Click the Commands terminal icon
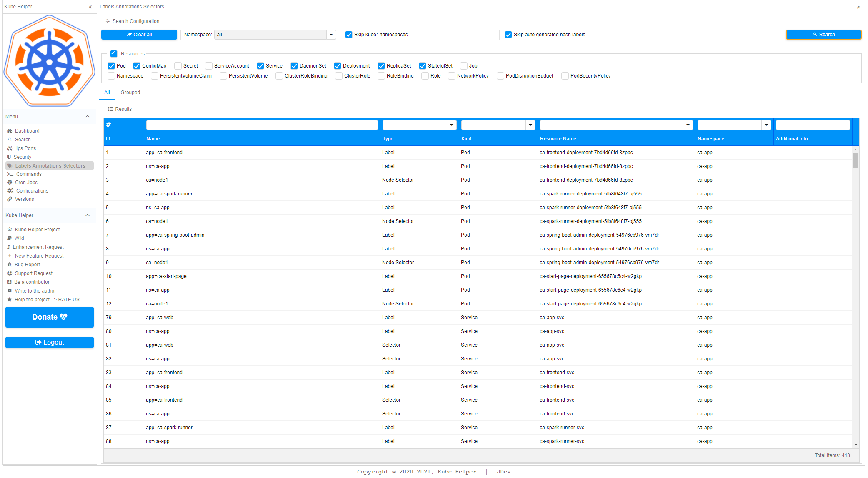The width and height of the screenshot is (868, 478). [x=10, y=174]
